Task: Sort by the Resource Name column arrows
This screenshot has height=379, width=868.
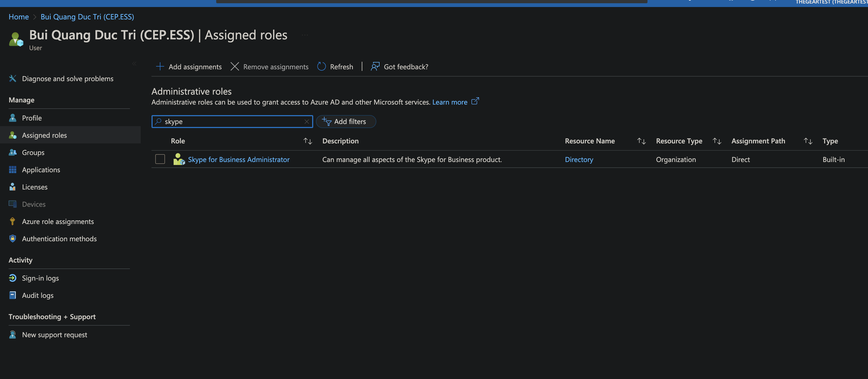Action: (x=641, y=141)
